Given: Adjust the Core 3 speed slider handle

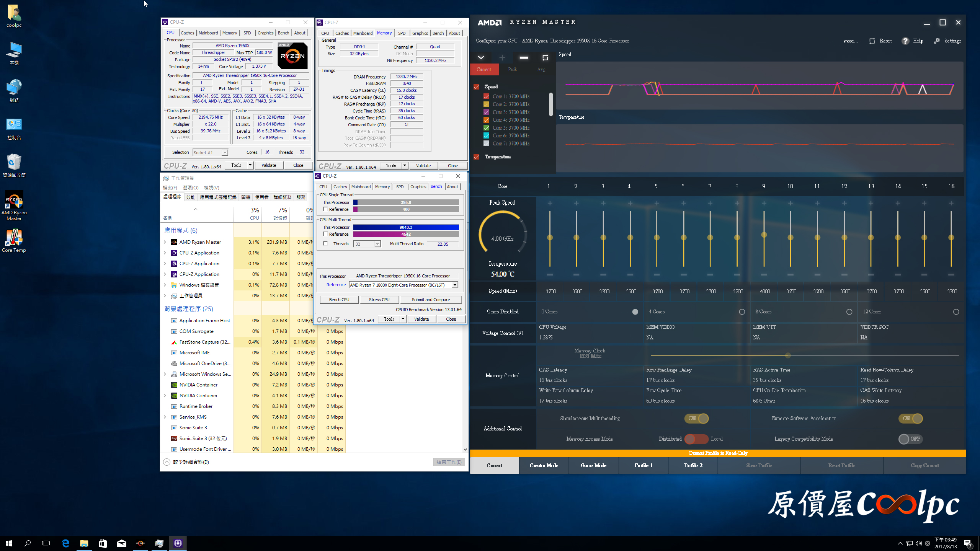Looking at the screenshot, I should point(603,238).
